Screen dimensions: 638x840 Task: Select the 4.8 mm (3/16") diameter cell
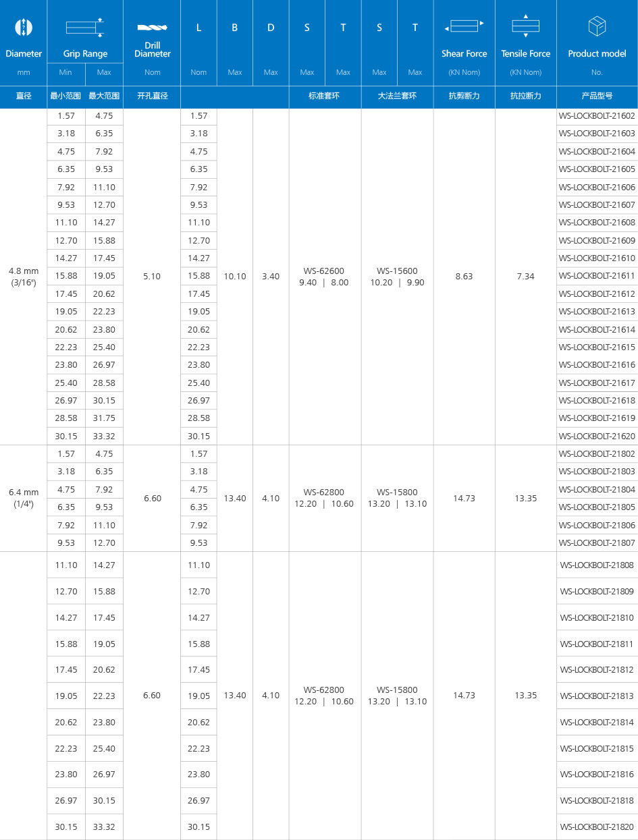click(x=24, y=277)
